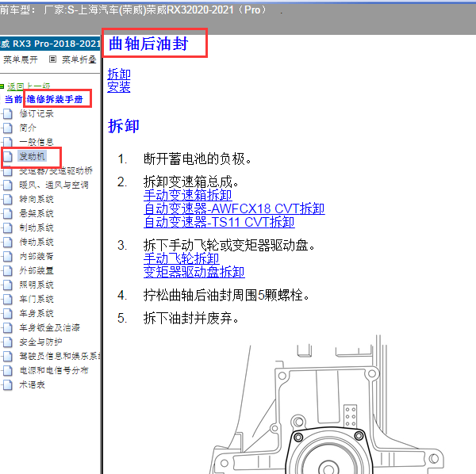Click the 车身系统 page icon
Image resolution: width=476 pixels, height=474 pixels.
[x=8, y=314]
